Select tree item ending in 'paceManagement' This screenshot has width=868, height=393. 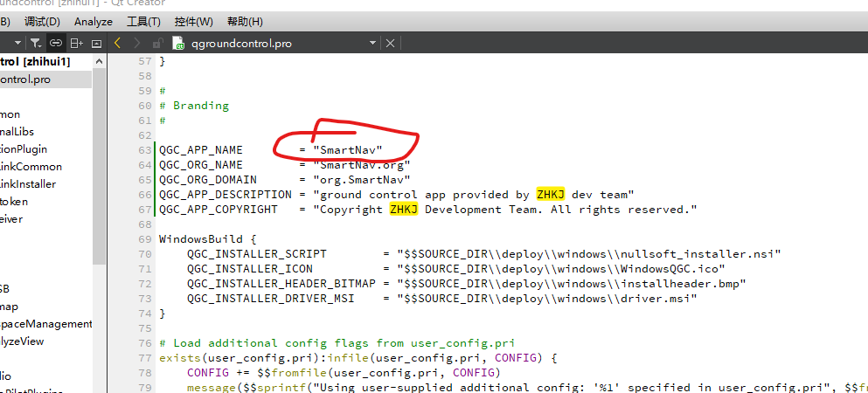tap(45, 324)
